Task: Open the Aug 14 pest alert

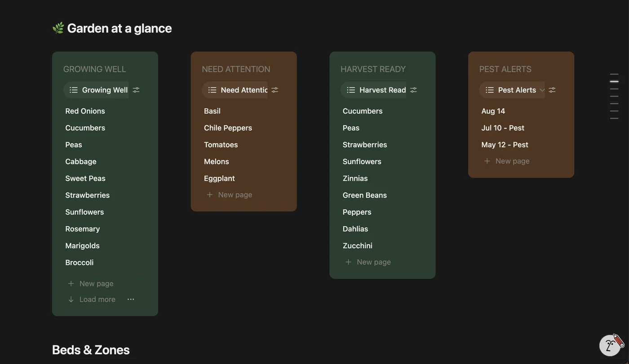Action: click(493, 111)
